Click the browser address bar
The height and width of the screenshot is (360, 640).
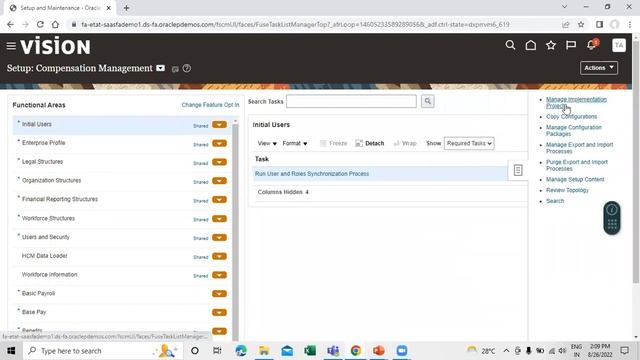[295, 24]
